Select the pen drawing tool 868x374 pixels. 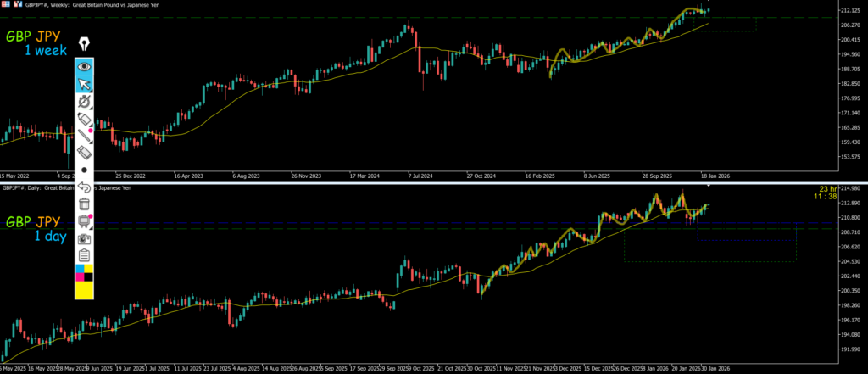click(x=85, y=102)
